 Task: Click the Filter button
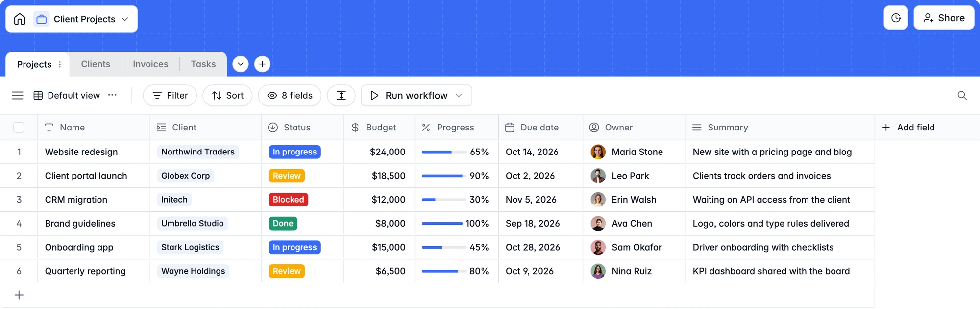coord(170,95)
